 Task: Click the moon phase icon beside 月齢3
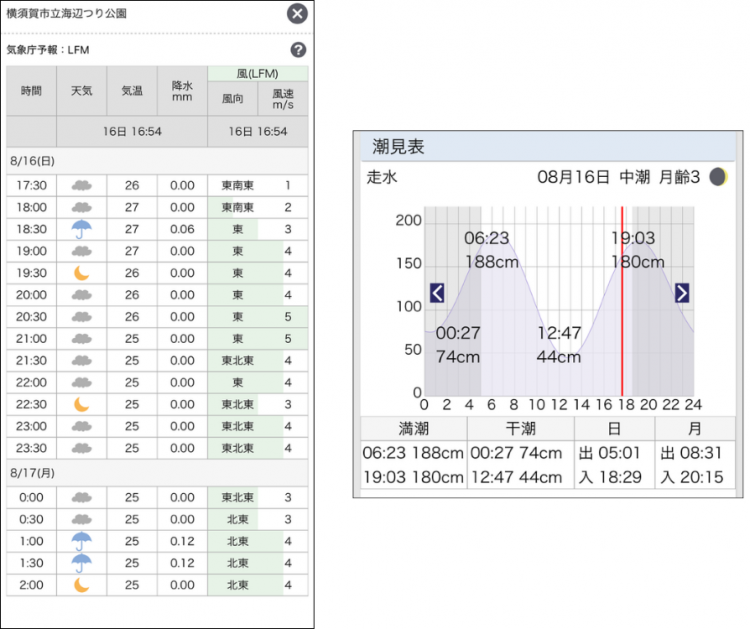(x=718, y=177)
